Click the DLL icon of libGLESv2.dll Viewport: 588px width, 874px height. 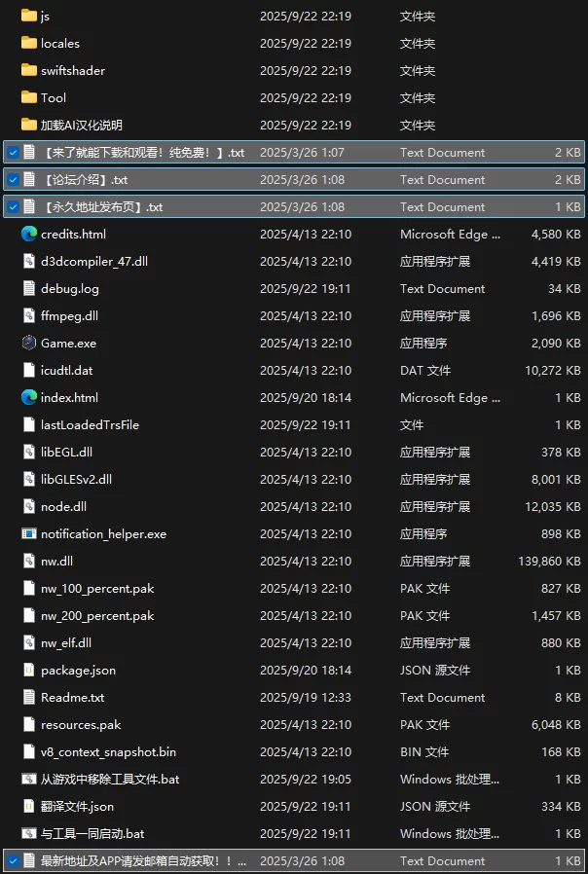(x=29, y=480)
